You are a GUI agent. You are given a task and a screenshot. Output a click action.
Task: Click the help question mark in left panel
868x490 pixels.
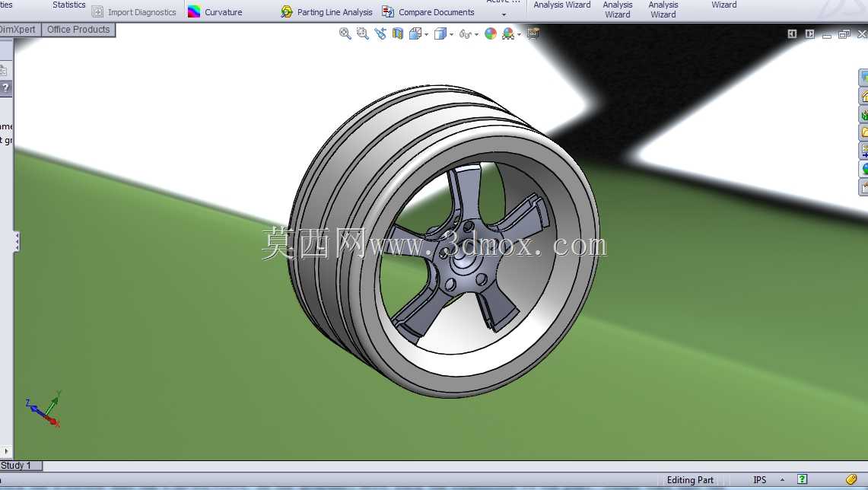(x=5, y=87)
